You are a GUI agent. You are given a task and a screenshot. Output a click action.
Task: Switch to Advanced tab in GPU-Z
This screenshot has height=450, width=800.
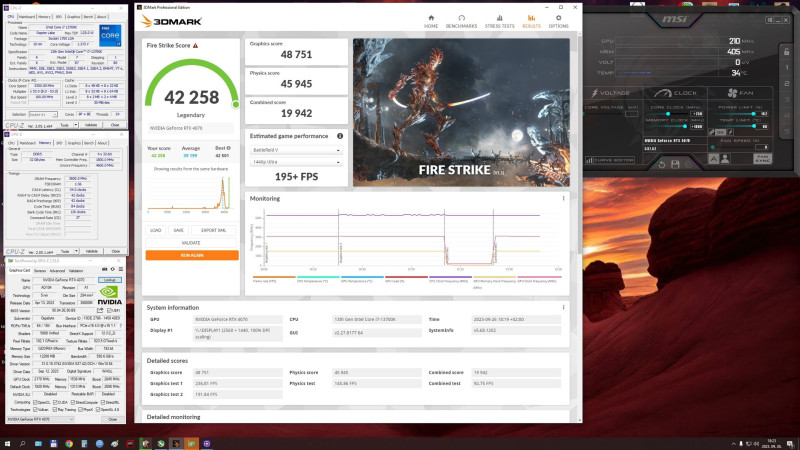point(57,271)
